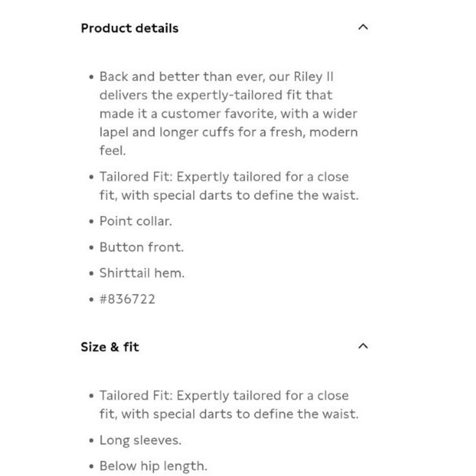
Task: Click the Size & fit heading
Action: click(x=110, y=347)
